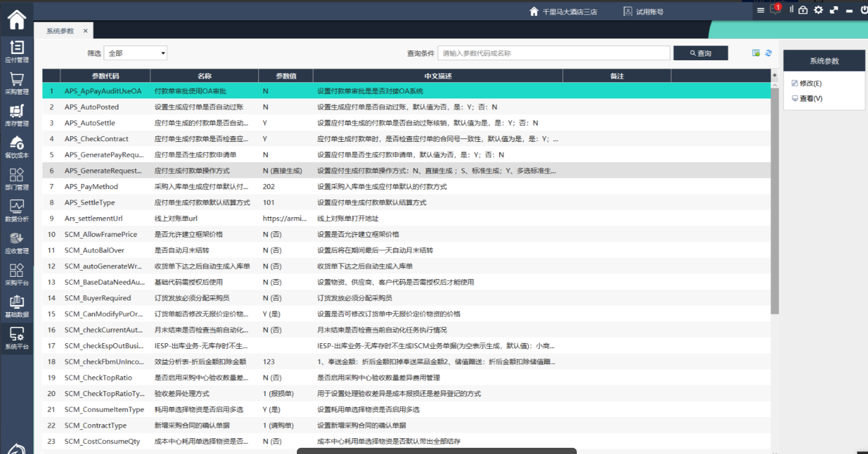
Task: Click the home icon at top left
Action: click(x=17, y=19)
